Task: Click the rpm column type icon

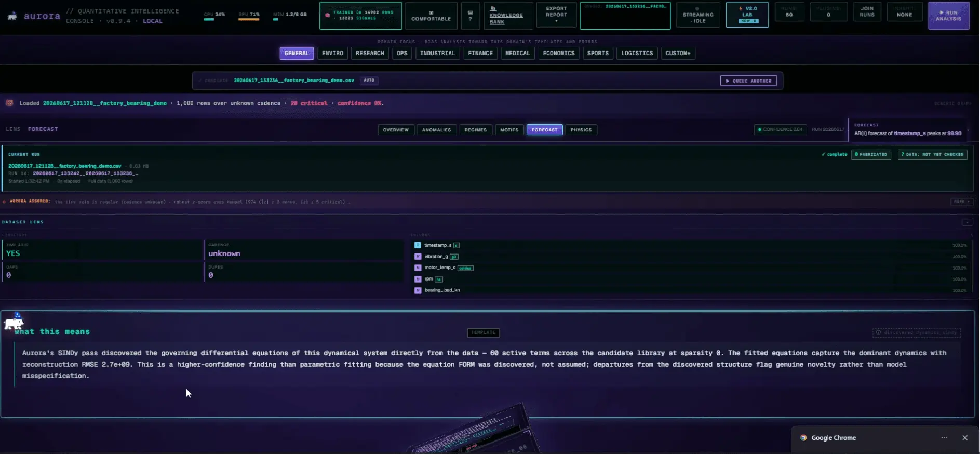Action: [418, 279]
